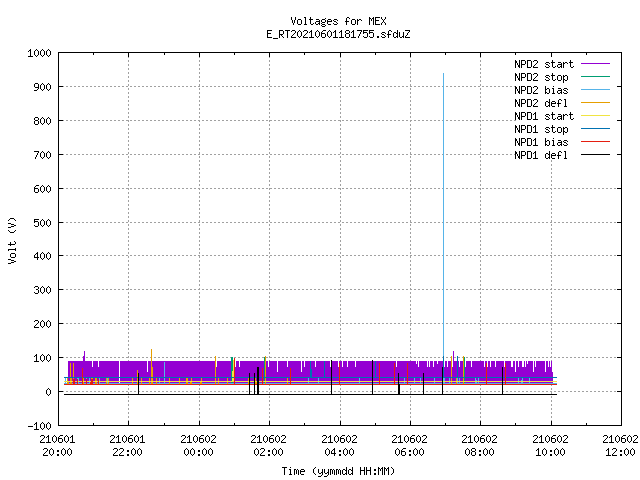Screen dimensions: 640x480
Task: Click the purple NPD2 start legend line
Action: click(x=596, y=64)
